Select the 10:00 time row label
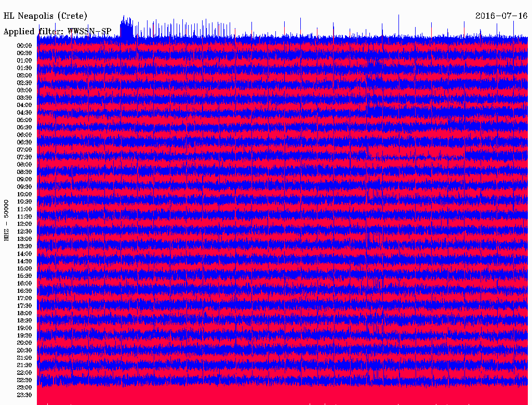Viewport: 532px width, 405px height. [x=24, y=194]
